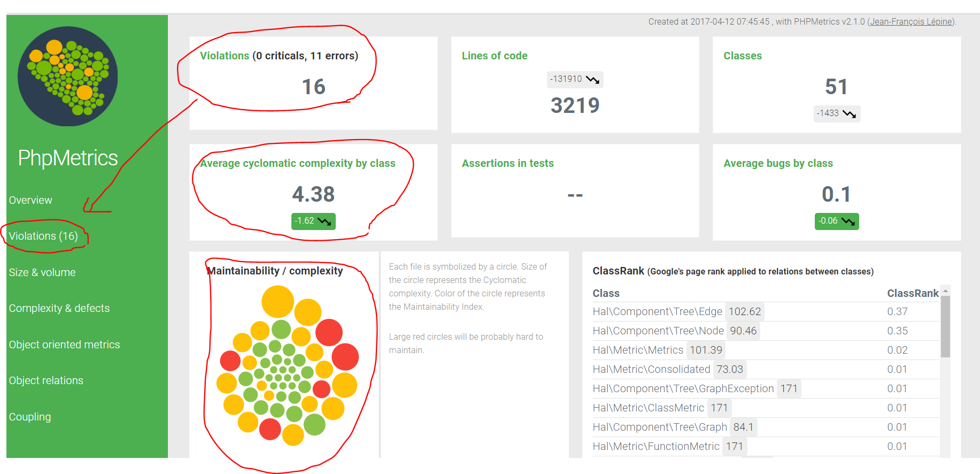The image size is (980, 474).
Task: Click the PhpMetrics title text
Action: (68, 158)
